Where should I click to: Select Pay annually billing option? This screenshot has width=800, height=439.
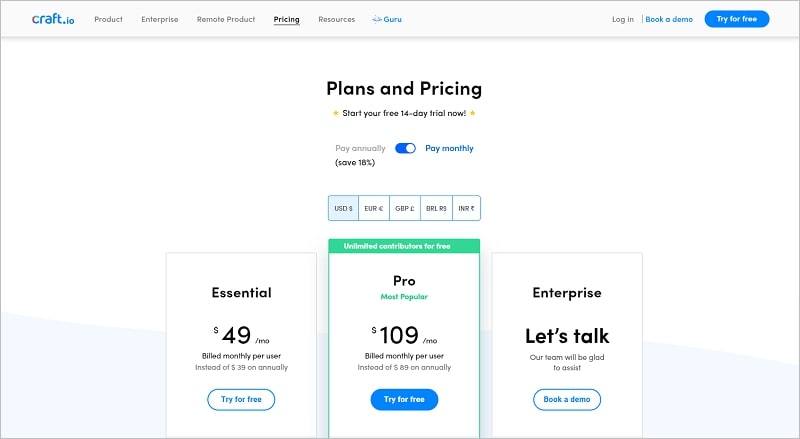(x=360, y=148)
